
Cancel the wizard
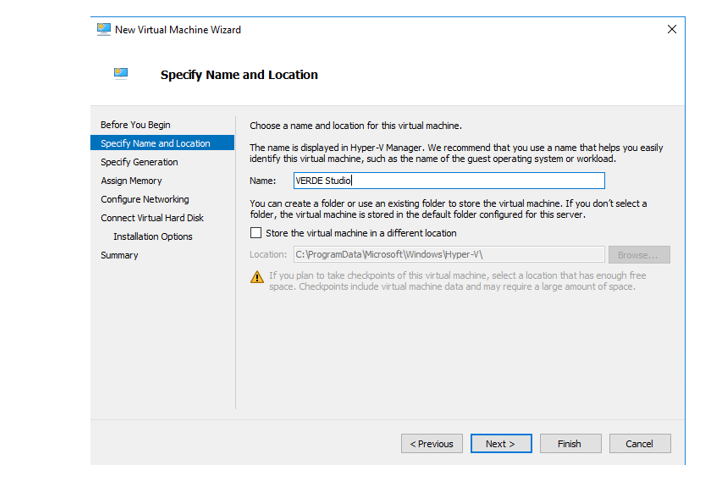640,443
